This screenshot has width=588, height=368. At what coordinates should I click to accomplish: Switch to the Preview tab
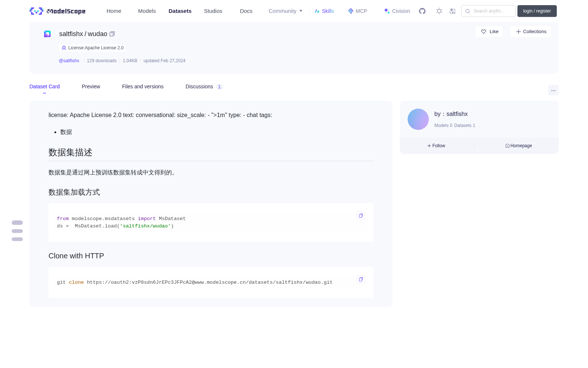pos(91,86)
